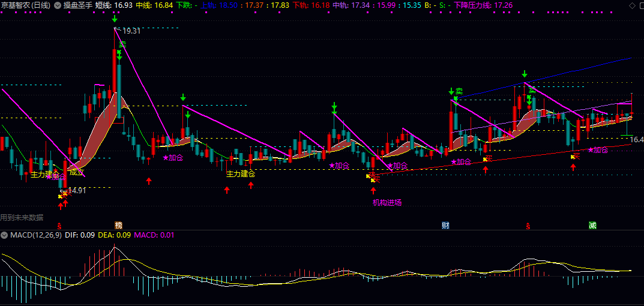This screenshot has width=644, height=306.
Task: Click the 14.91 low price label
Action: pyautogui.click(x=77, y=191)
